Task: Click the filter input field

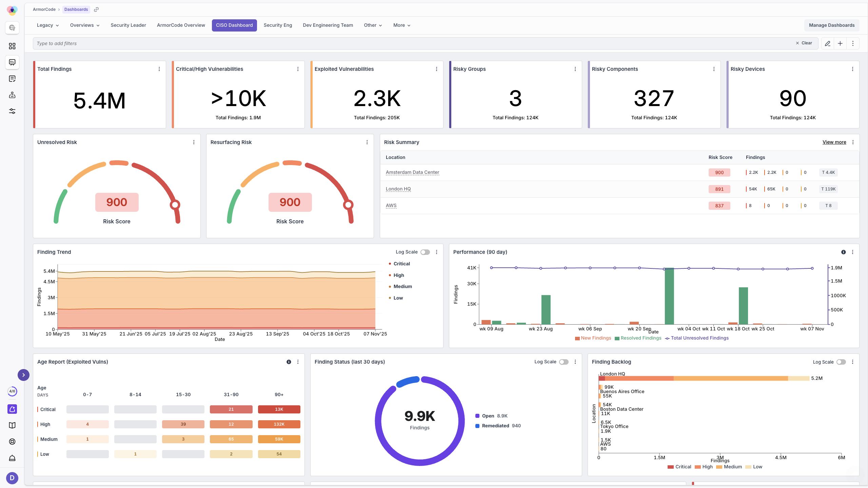Action: (x=407, y=43)
